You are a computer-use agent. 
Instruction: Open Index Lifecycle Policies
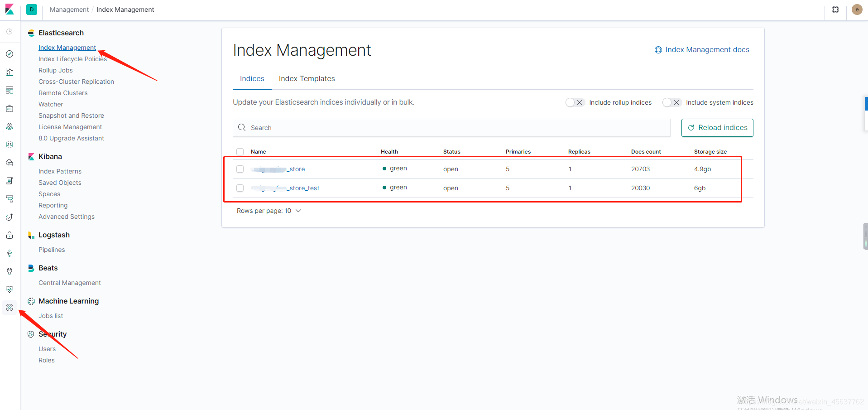pyautogui.click(x=72, y=59)
